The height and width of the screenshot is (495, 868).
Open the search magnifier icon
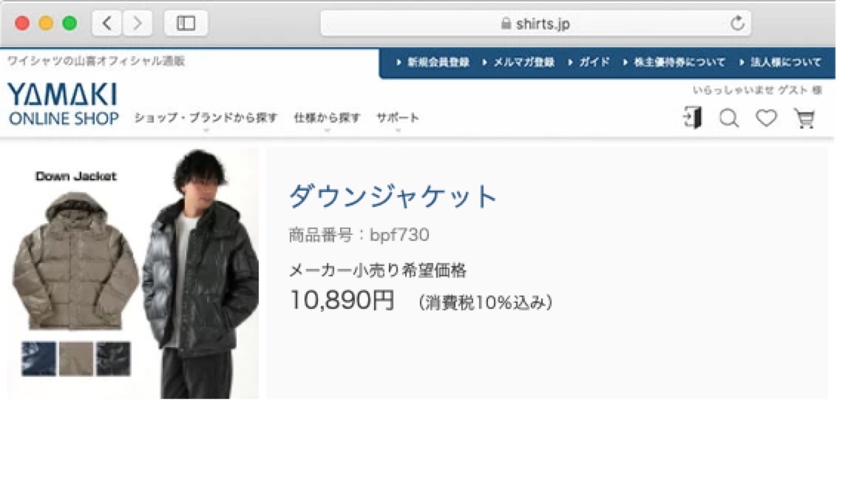coord(729,118)
